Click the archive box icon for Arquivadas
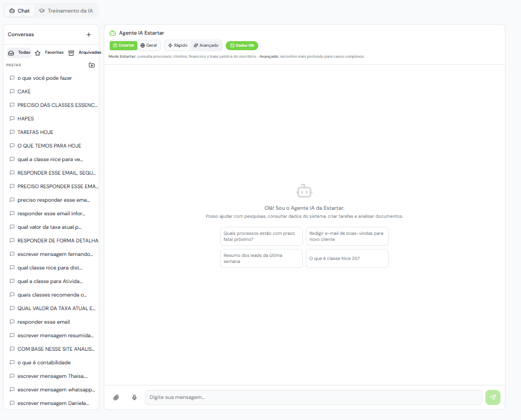 coord(71,53)
